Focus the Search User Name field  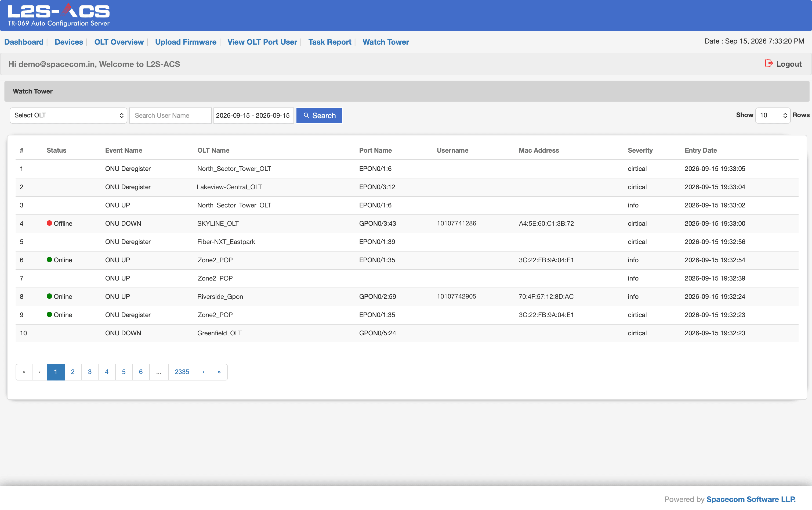(x=171, y=115)
